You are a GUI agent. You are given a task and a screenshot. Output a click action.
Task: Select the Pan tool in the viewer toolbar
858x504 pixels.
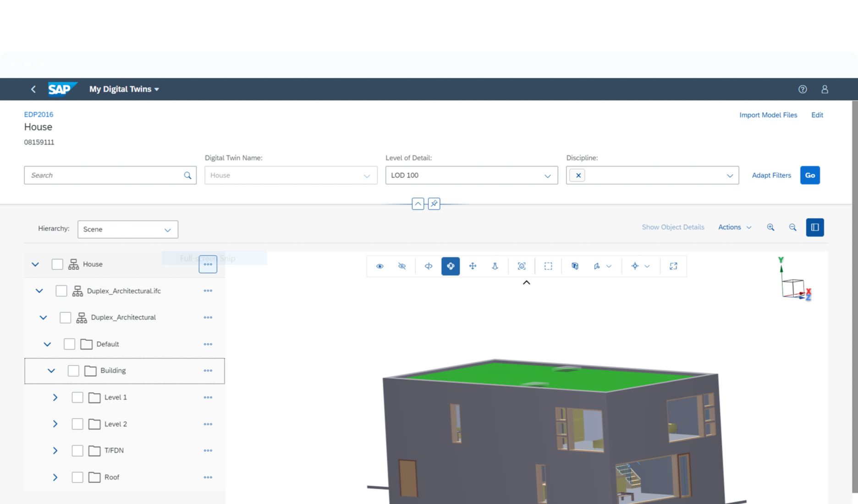pyautogui.click(x=473, y=266)
